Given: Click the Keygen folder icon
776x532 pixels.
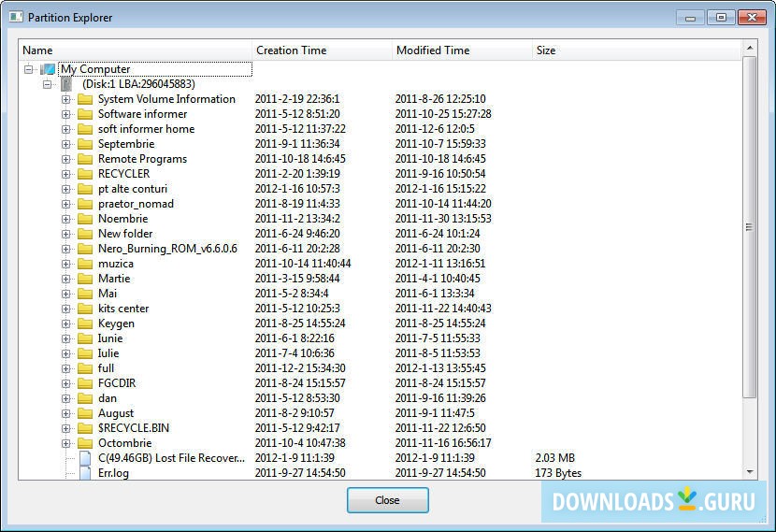Looking at the screenshot, I should 85,324.
